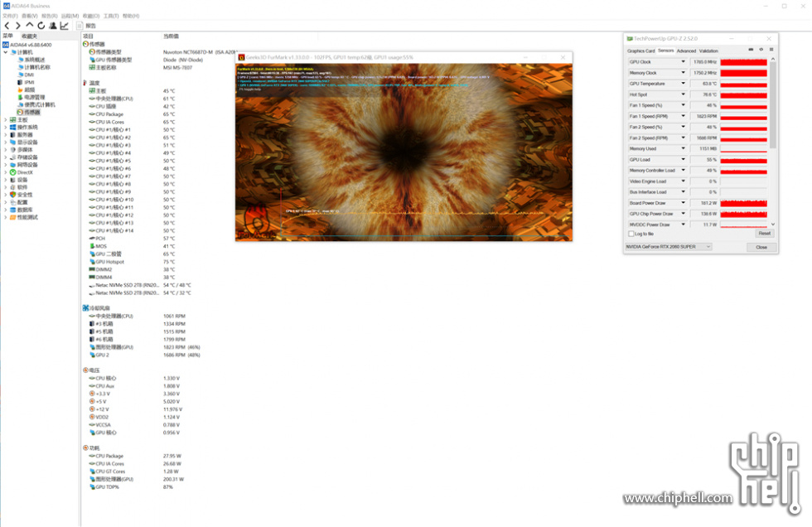The image size is (812, 527).
Task: Click the CPU Package 27.95 W row
Action: [135, 456]
